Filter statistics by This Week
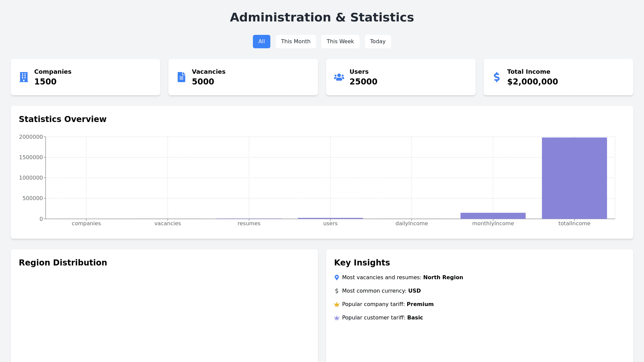 (x=340, y=42)
